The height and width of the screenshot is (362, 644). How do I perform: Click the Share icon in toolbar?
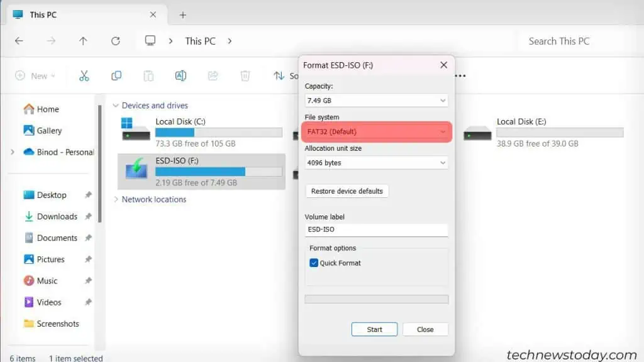pos(213,75)
